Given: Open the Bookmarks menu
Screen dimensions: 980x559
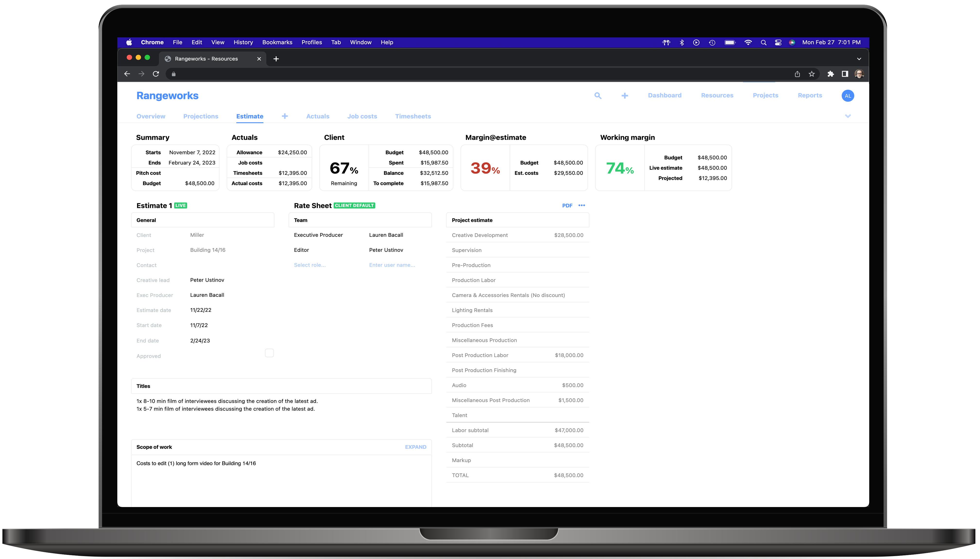Looking at the screenshot, I should (277, 42).
